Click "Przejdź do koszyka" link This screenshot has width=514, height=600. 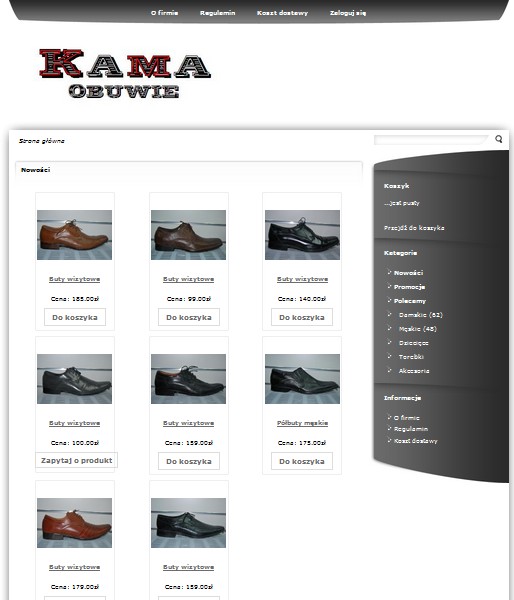pyautogui.click(x=414, y=228)
